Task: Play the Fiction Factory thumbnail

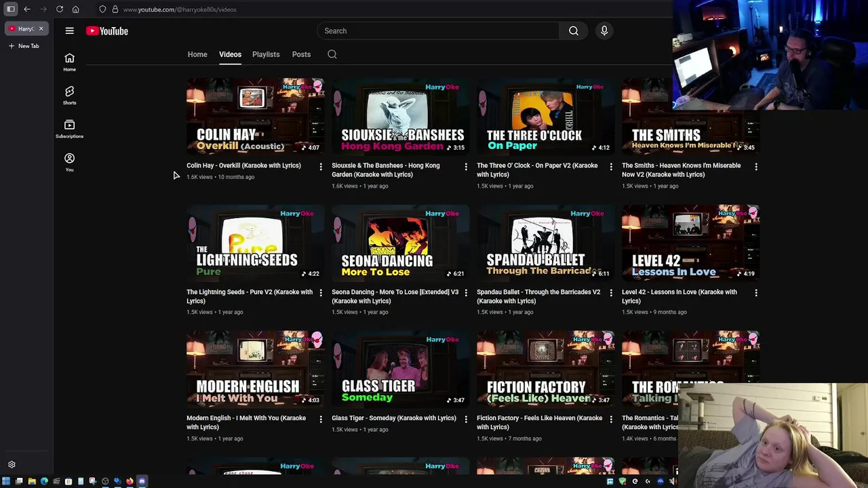Action: pos(545,369)
